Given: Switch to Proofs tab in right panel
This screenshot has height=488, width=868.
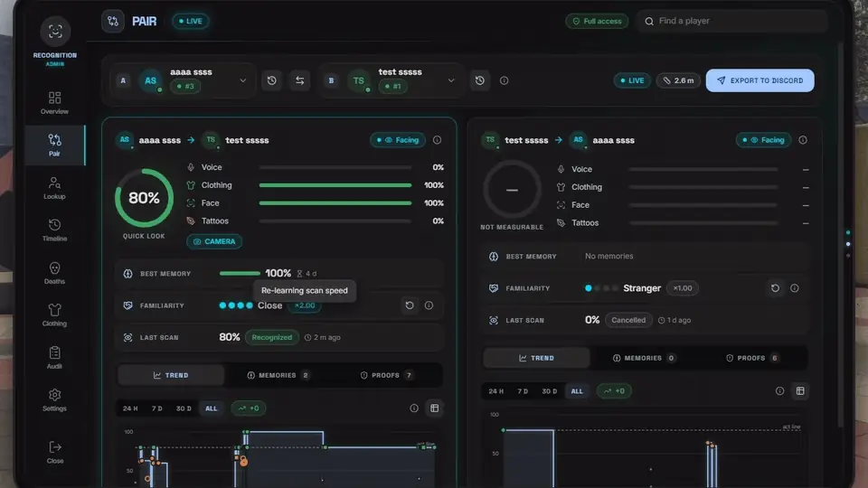Looking at the screenshot, I should (x=751, y=358).
